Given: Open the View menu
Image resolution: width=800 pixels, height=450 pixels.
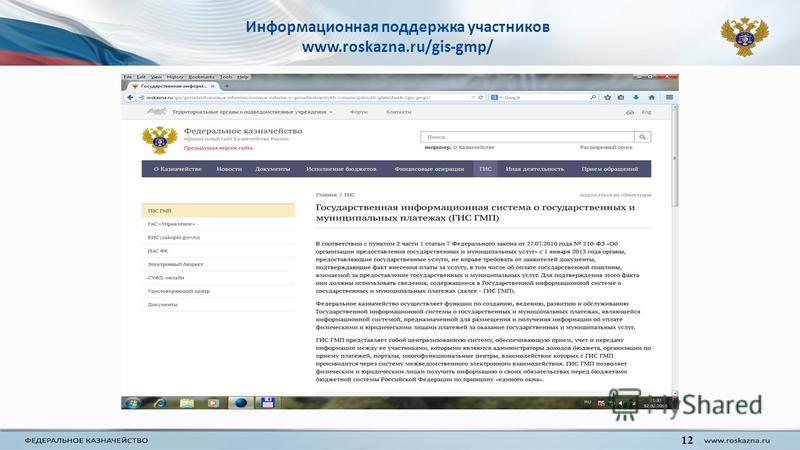Looking at the screenshot, I should click(x=156, y=77).
